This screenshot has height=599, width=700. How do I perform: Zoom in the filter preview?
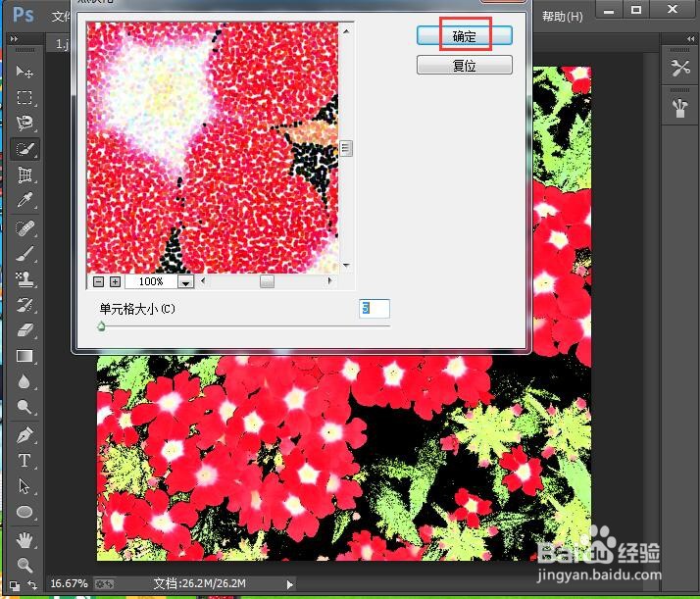[115, 281]
